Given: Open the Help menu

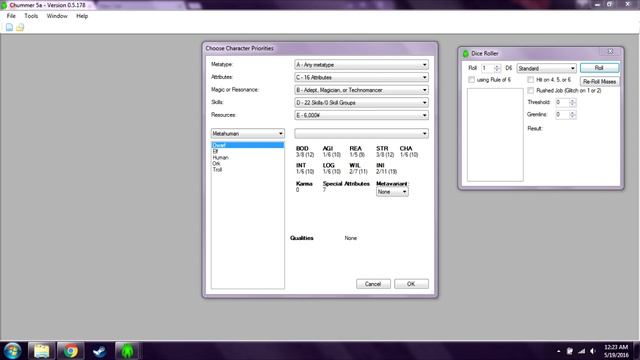Looking at the screenshot, I should click(82, 16).
